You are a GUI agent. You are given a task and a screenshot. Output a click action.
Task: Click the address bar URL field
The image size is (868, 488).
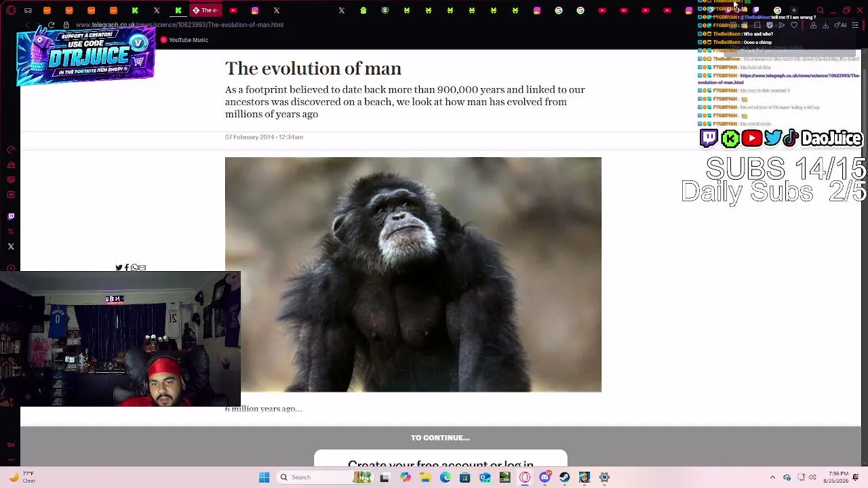(x=180, y=25)
